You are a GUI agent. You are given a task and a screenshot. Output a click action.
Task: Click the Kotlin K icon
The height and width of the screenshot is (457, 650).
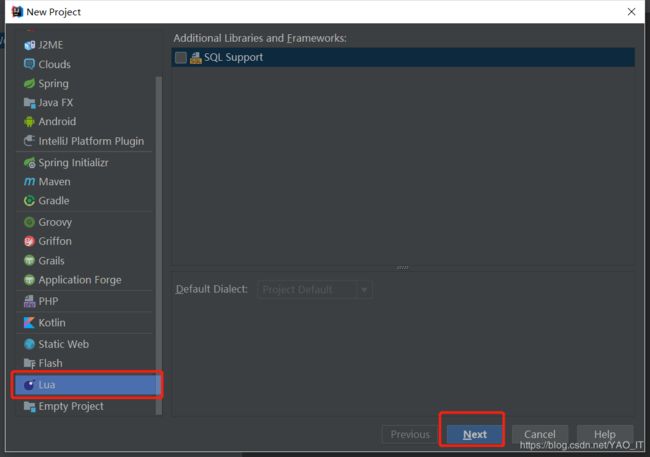[x=29, y=323]
